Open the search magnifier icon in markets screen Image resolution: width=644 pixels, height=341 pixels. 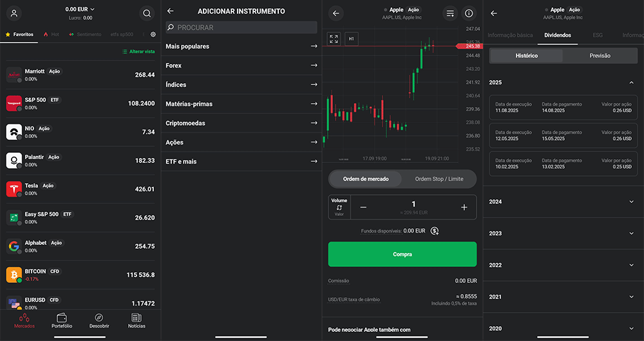[x=147, y=13]
